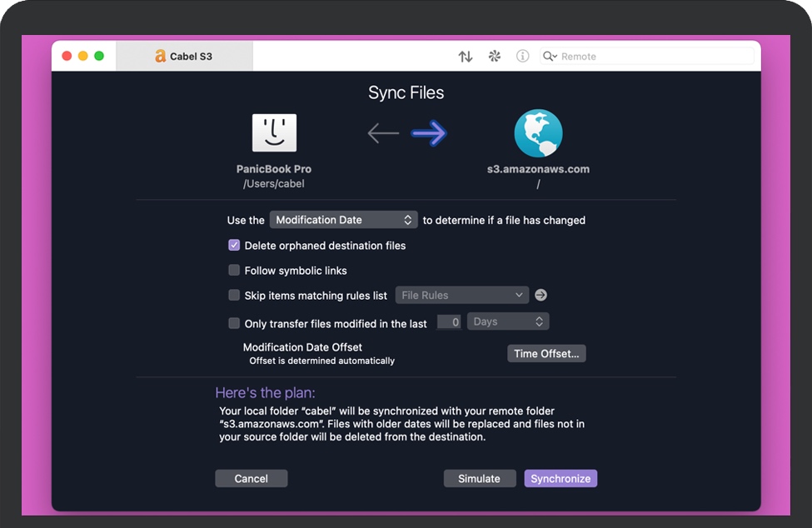This screenshot has height=528, width=812.
Task: Open the info inspector icon
Action: click(x=522, y=57)
